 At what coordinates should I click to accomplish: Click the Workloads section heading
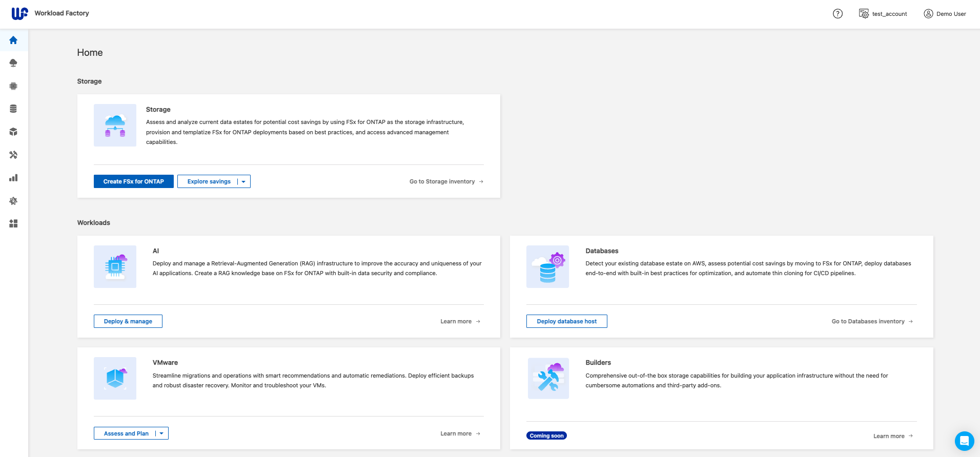[x=94, y=222]
